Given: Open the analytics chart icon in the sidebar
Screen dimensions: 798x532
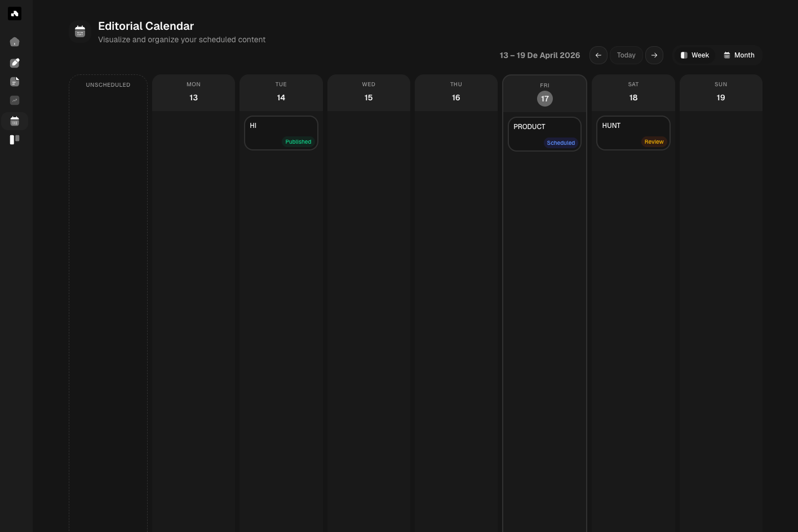Looking at the screenshot, I should pyautogui.click(x=15, y=100).
